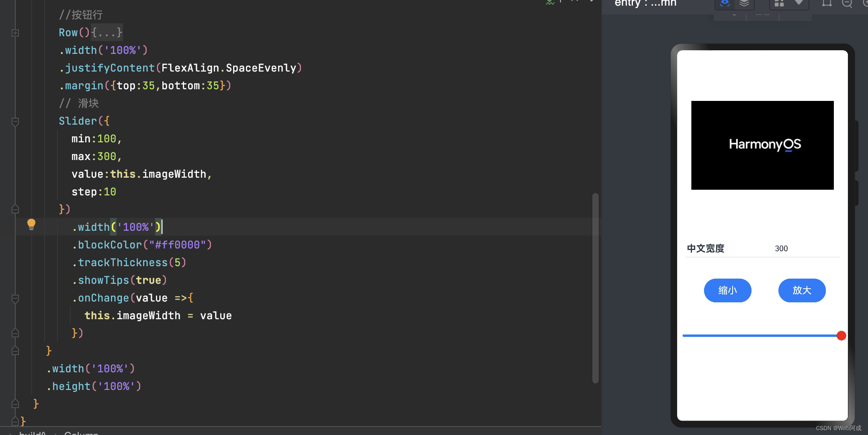Click the folded {...} placeholder after Row()
The height and width of the screenshot is (435, 868).
[106, 33]
